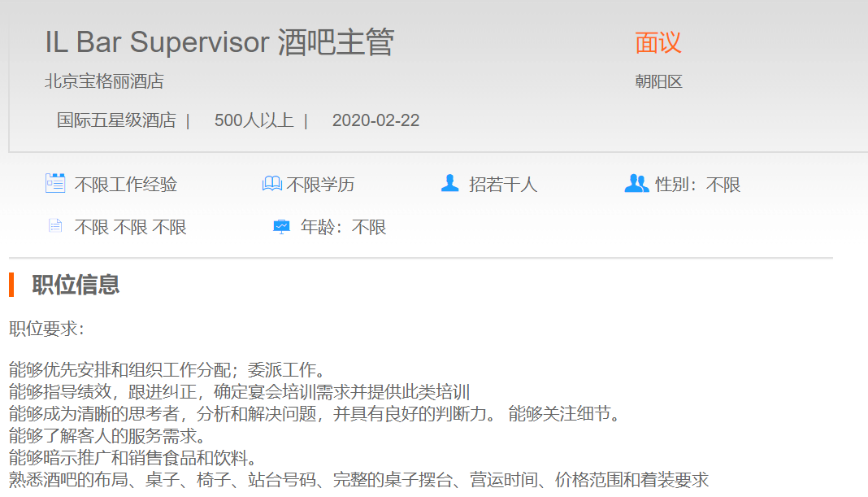The height and width of the screenshot is (497, 868).
Task: Click the document icon beside 不限 不限 不限
Action: tap(54, 226)
